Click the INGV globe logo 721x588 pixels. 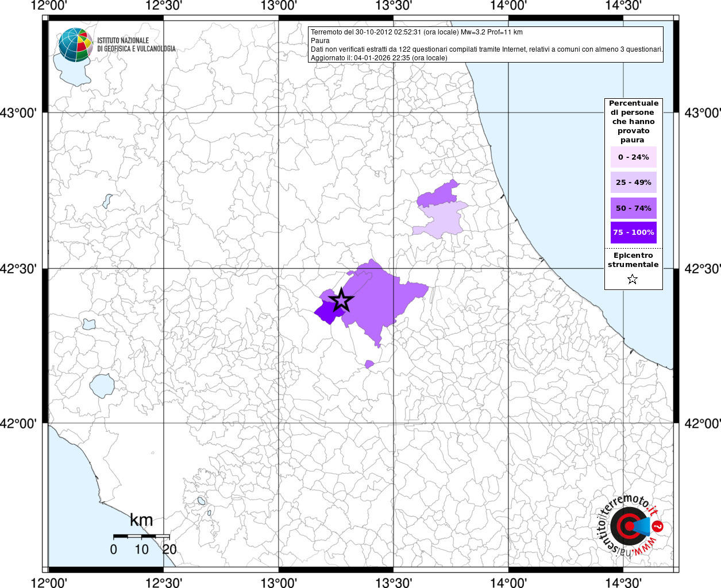[x=76, y=44]
